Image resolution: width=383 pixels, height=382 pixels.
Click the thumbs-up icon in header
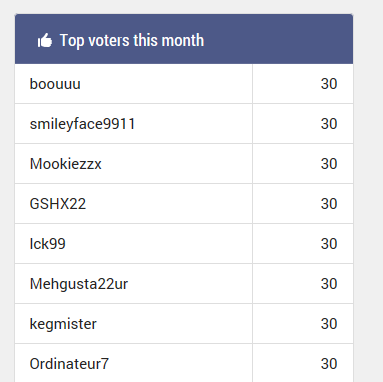(x=45, y=40)
